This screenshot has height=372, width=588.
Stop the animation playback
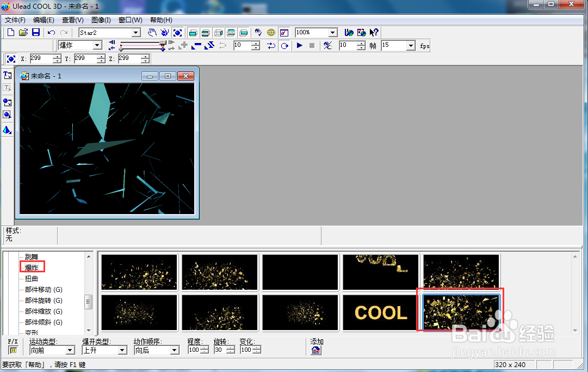(x=312, y=45)
